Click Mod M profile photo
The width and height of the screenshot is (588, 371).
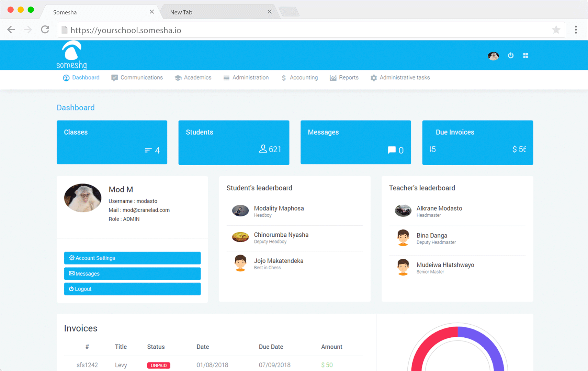(x=83, y=198)
